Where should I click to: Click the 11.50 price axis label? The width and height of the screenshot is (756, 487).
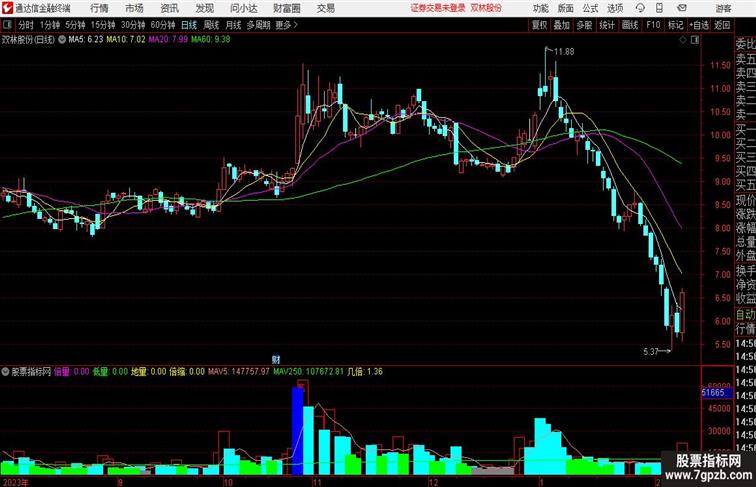pyautogui.click(x=720, y=65)
